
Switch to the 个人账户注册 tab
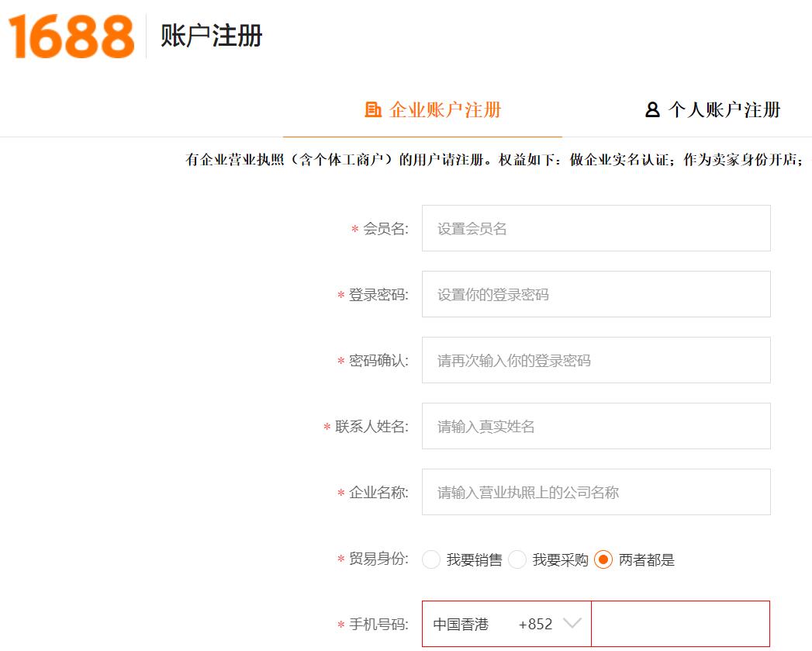pos(724,109)
